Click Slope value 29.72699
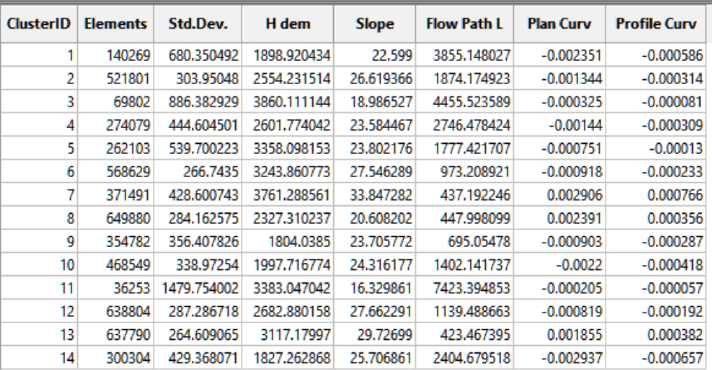 375,335
